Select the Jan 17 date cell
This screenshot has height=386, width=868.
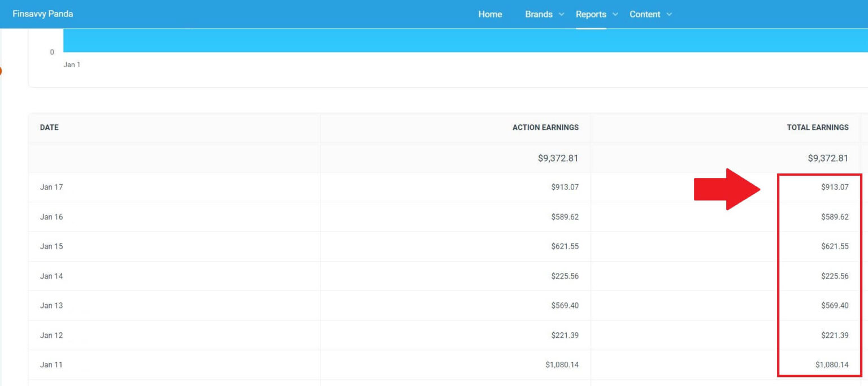pos(51,187)
